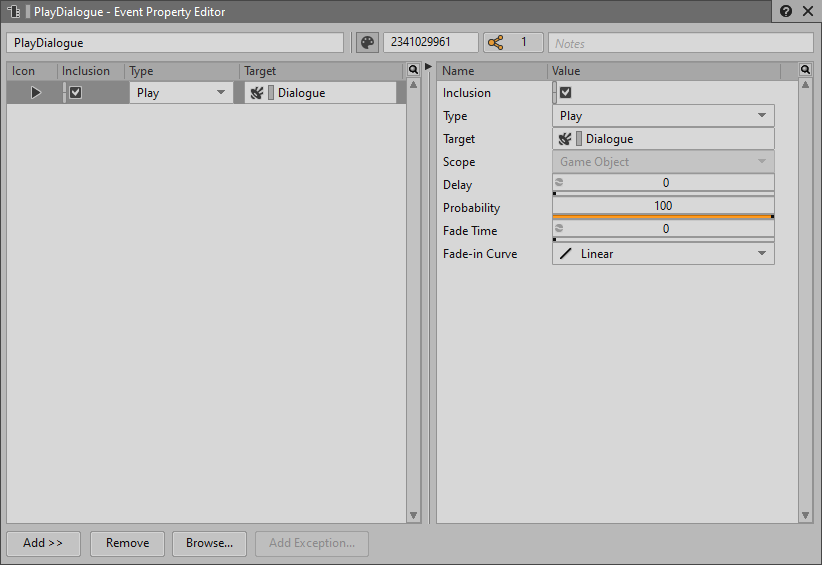Image resolution: width=822 pixels, height=565 pixels.
Task: Click the randomizer icon in the Delay field
Action: coord(560,183)
